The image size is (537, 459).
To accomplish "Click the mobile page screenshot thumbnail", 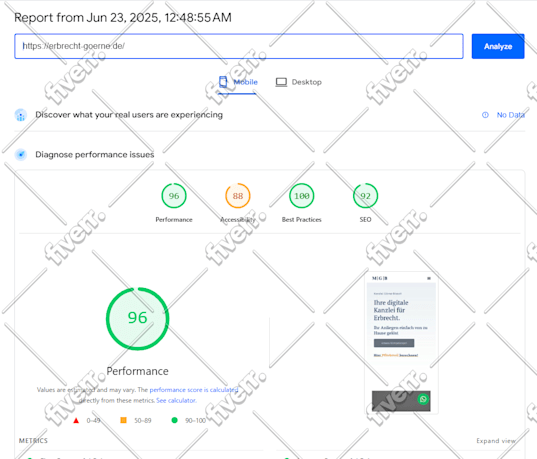I will (x=401, y=343).
